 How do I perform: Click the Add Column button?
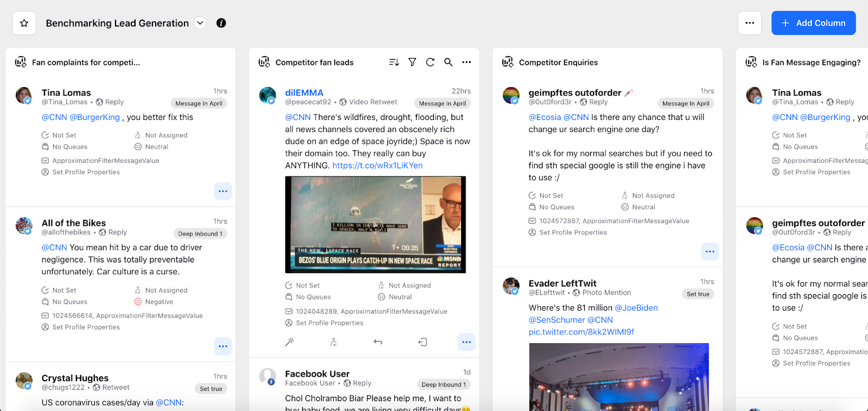click(813, 23)
